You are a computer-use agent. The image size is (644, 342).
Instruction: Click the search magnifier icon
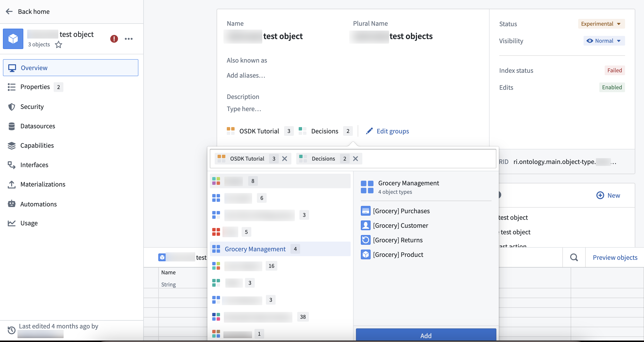point(574,257)
